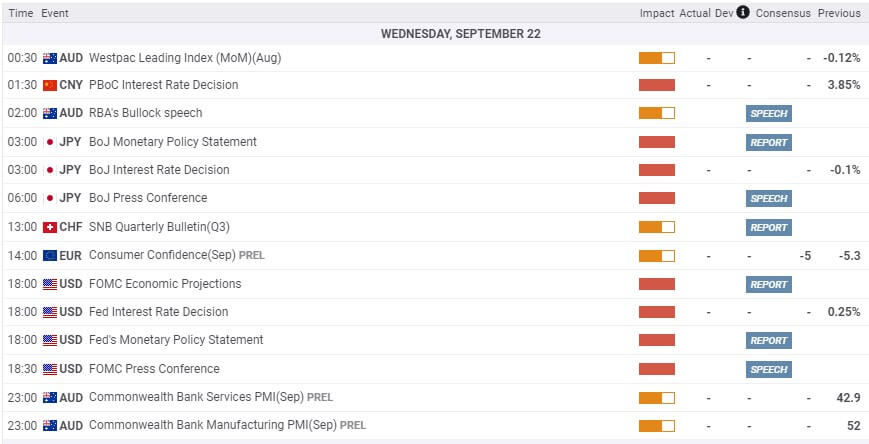Screen dimensions: 869x444
Task: Click Australia flag on Commonwealth Bank Manufacturing PMI
Action: [x=50, y=426]
